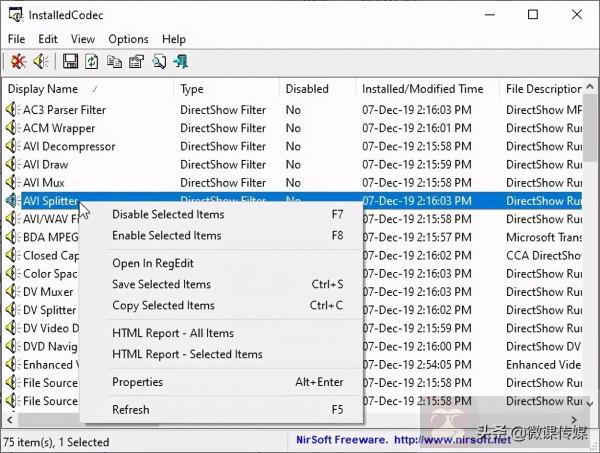Click speaker icon of ACM Wrapper row
This screenshot has height=453, width=600.
13,128
